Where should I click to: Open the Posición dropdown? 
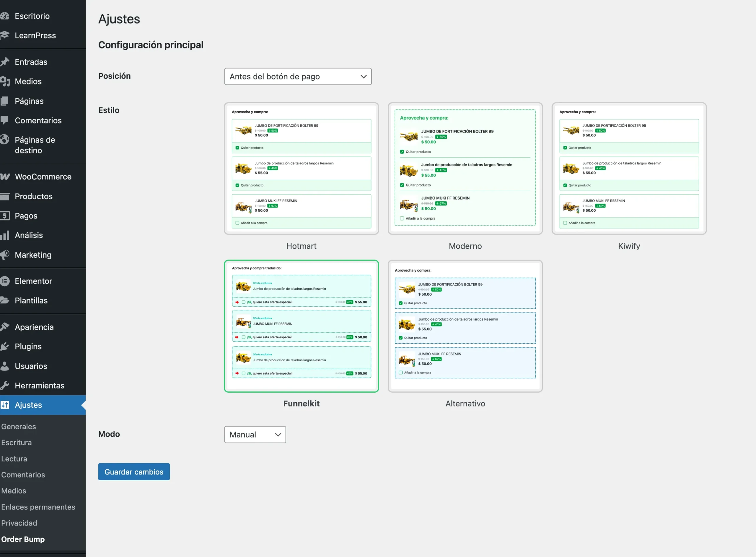(x=298, y=76)
